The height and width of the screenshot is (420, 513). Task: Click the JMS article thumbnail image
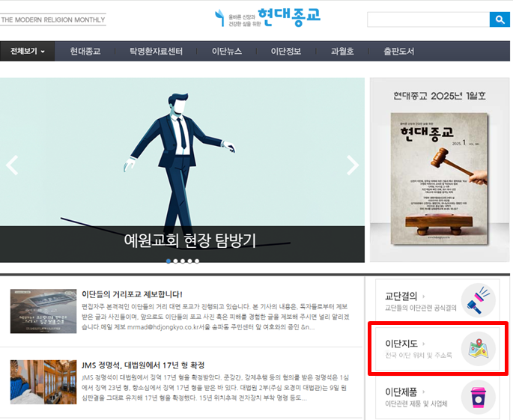(x=41, y=382)
